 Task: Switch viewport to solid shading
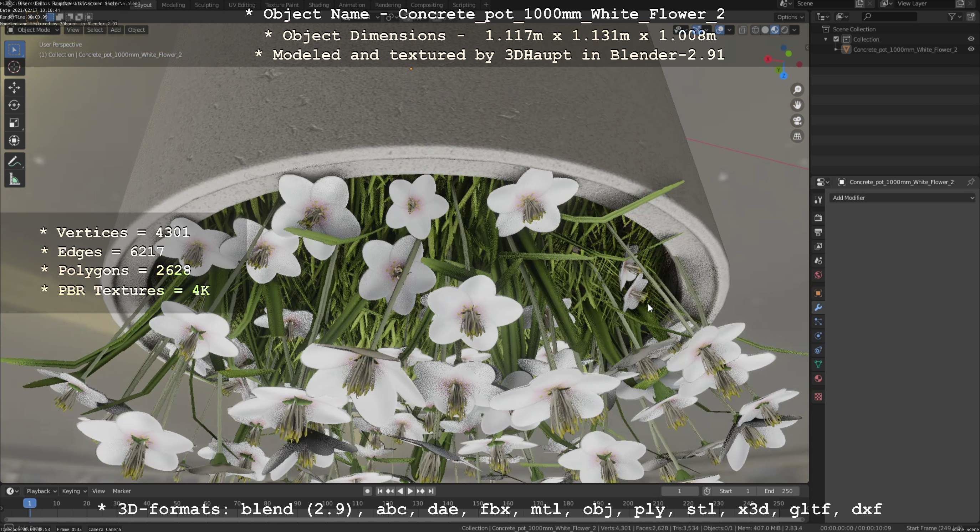click(x=765, y=30)
